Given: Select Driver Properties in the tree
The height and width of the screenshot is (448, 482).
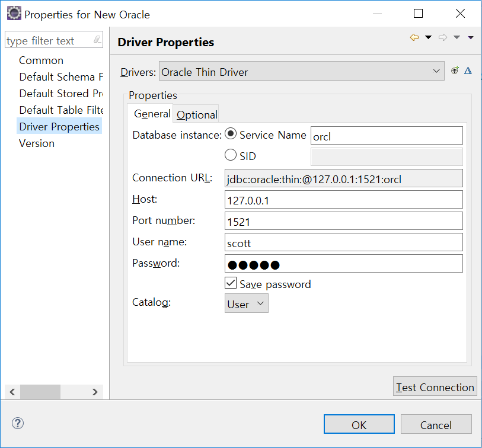Looking at the screenshot, I should click(59, 127).
